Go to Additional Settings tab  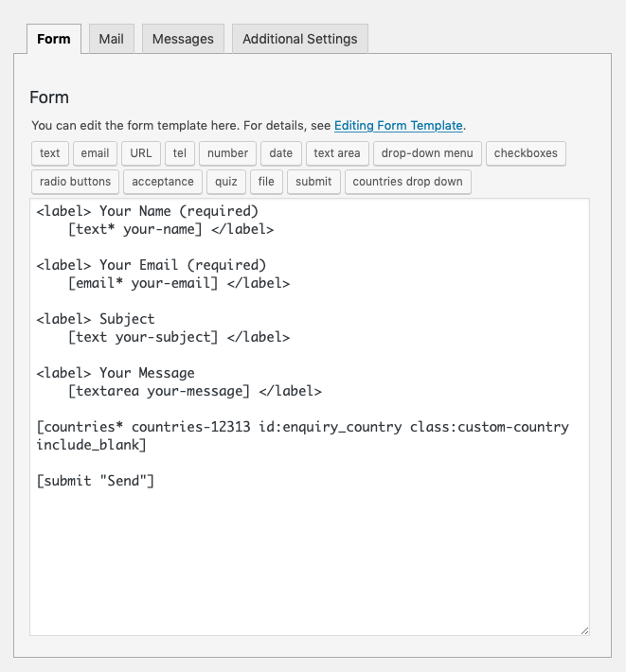pyautogui.click(x=299, y=39)
